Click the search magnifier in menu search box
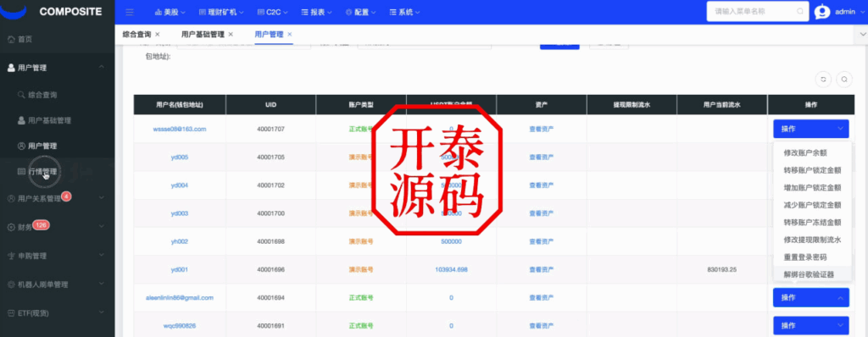This screenshot has height=337, width=868. point(799,12)
